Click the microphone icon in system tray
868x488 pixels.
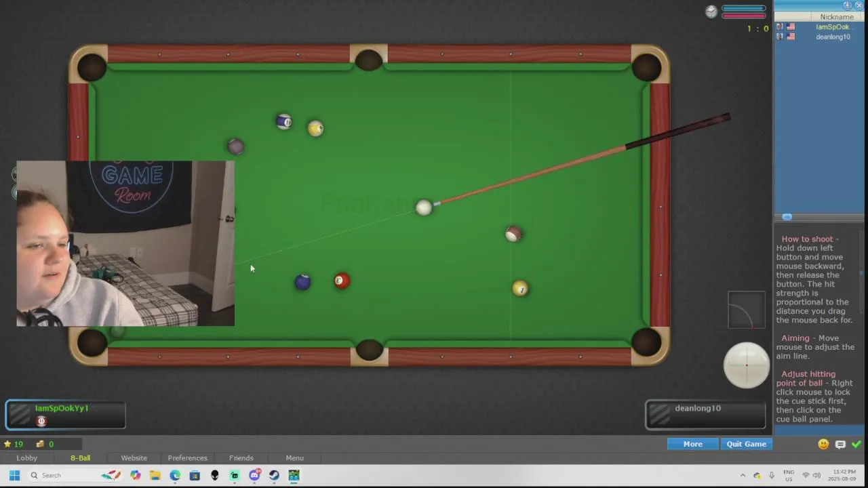click(x=771, y=475)
